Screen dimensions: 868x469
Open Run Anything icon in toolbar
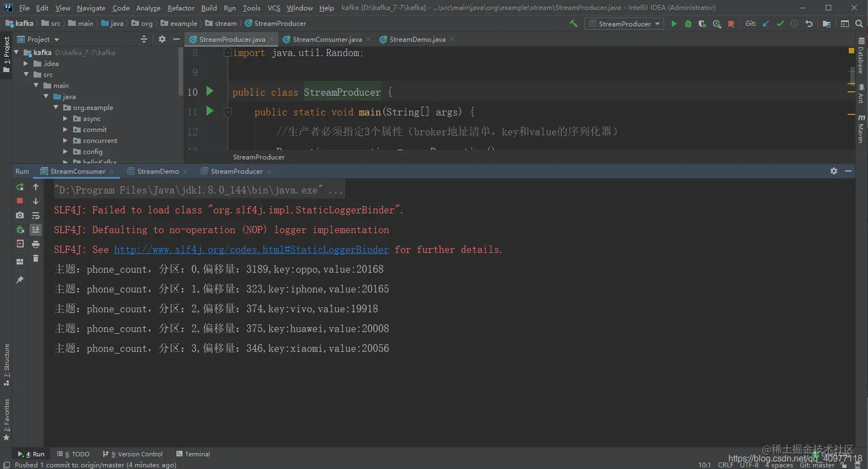(x=844, y=24)
